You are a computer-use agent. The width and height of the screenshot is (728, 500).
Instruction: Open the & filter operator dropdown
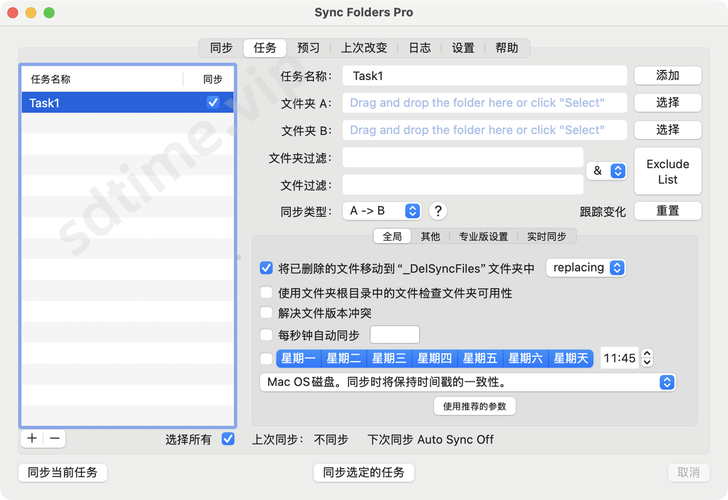(x=606, y=171)
